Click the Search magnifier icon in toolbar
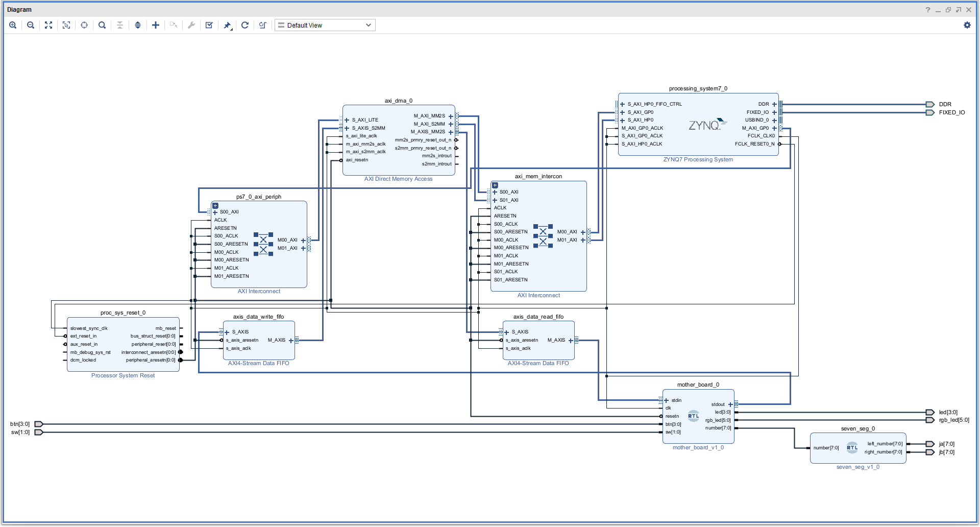 point(102,25)
